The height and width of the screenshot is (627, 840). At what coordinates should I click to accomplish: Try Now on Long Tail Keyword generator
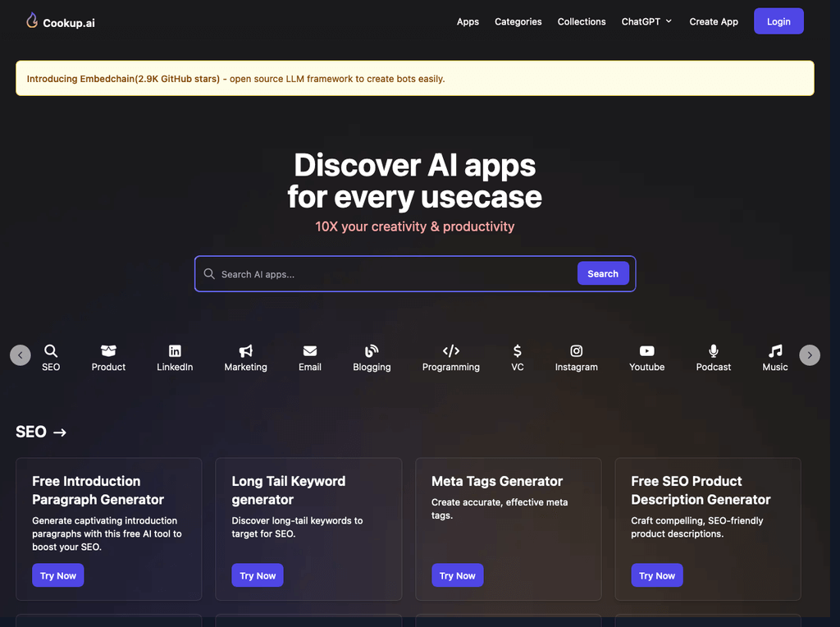pyautogui.click(x=257, y=575)
